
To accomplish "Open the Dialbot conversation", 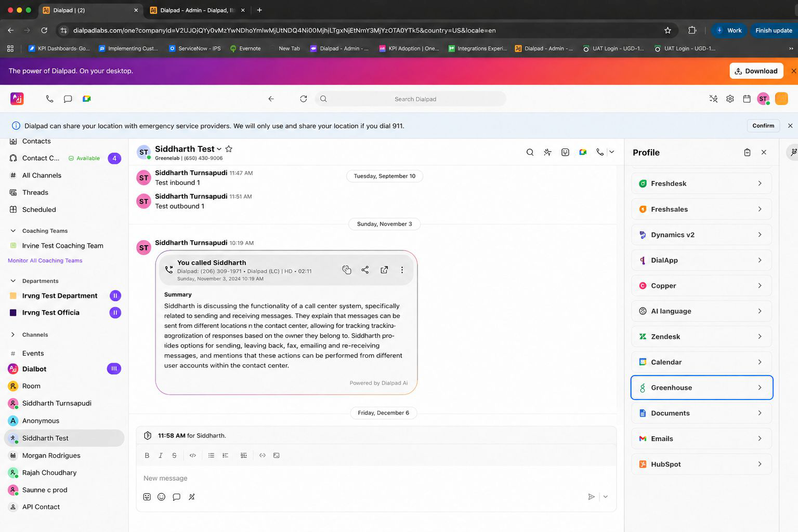I will (34, 369).
